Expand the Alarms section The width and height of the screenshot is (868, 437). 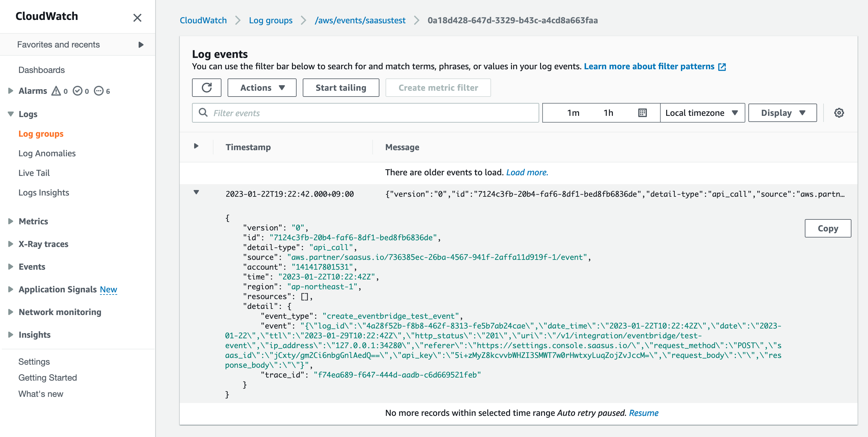(10, 91)
